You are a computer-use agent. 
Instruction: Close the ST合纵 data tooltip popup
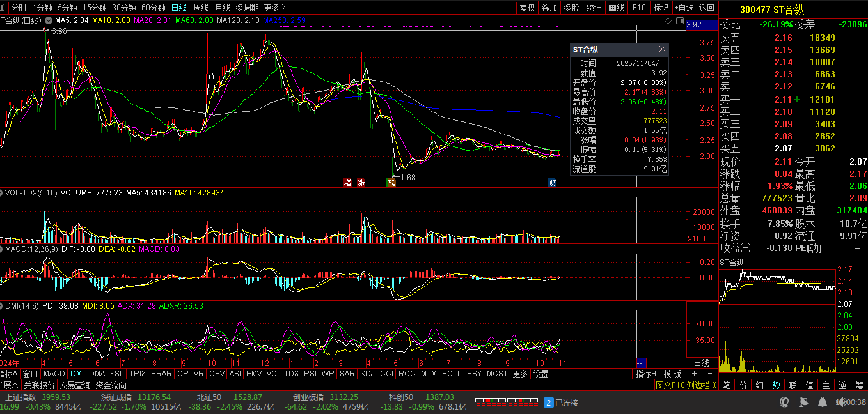coord(662,49)
